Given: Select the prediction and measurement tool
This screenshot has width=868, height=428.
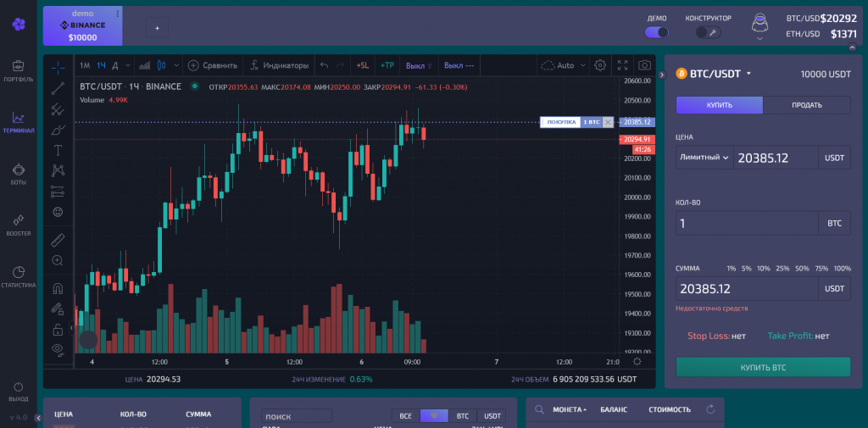Looking at the screenshot, I should (58, 192).
